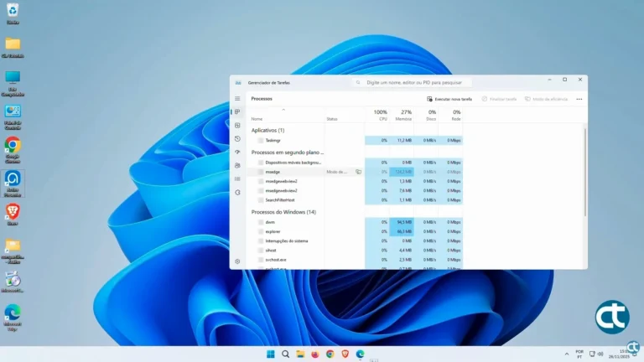Sort by the 0% Rede column header
This screenshot has height=362, width=644.
pyautogui.click(x=452, y=116)
